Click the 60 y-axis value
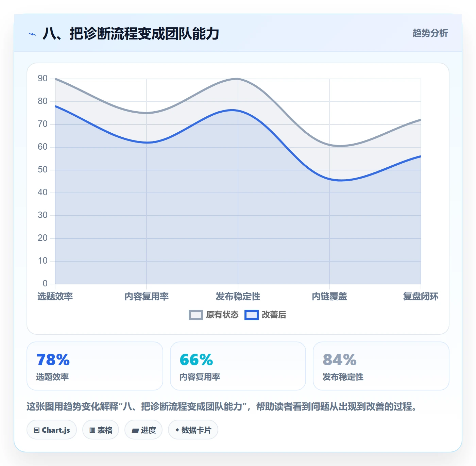The height and width of the screenshot is (466, 476). tap(42, 147)
